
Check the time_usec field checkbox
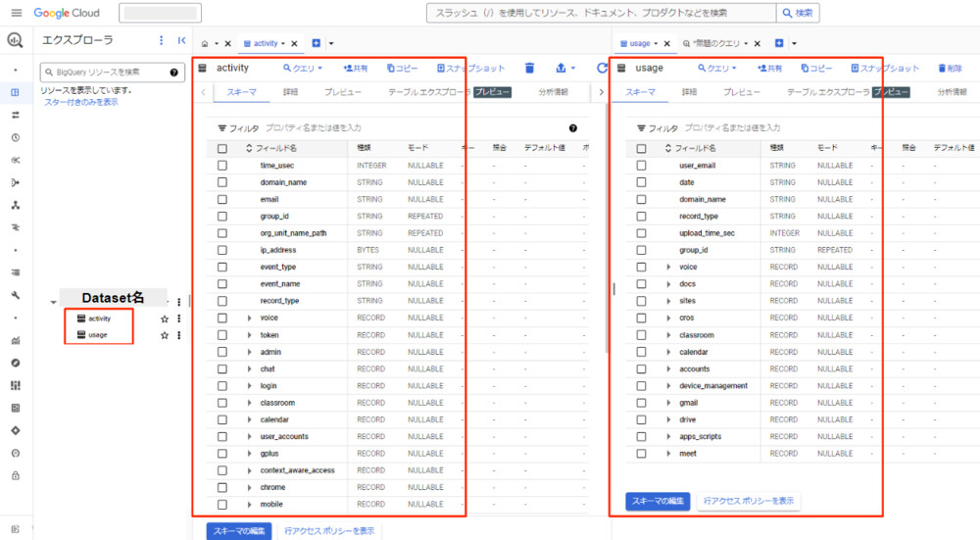pos(222,166)
